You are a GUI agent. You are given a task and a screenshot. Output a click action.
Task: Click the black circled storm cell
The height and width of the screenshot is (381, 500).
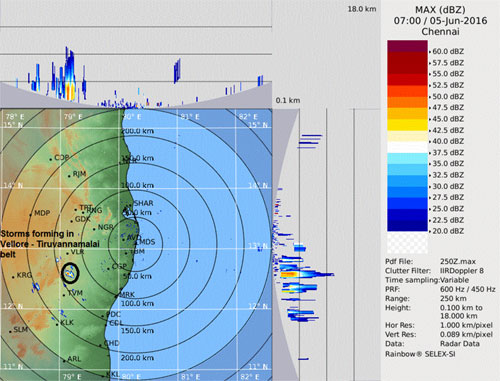(70, 273)
